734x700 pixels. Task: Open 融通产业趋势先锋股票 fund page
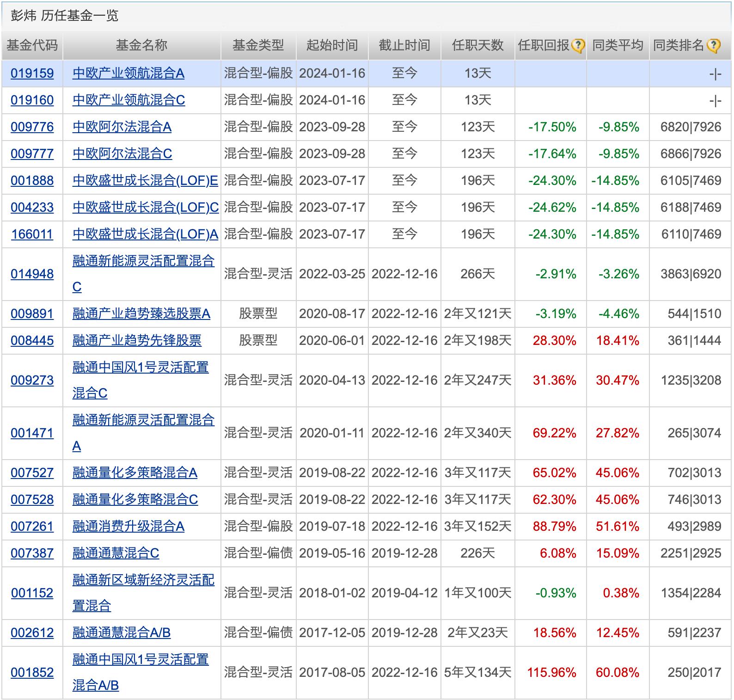coord(137,341)
